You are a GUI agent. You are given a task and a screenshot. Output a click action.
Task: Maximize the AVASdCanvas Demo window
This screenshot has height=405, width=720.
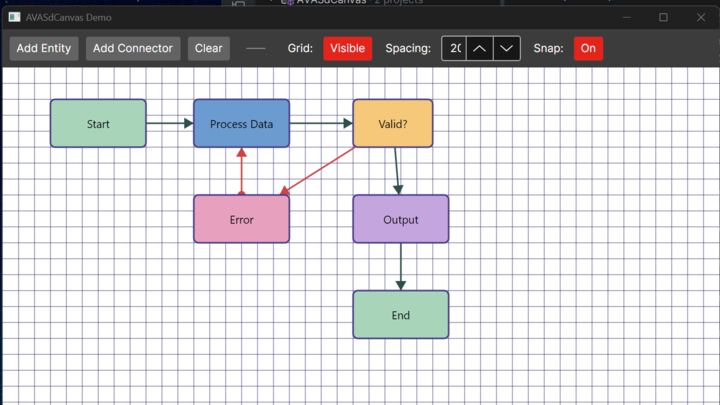tap(664, 17)
